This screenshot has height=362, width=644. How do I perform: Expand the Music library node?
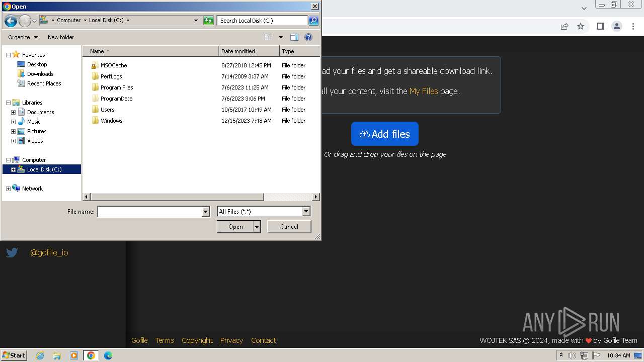coord(13,122)
